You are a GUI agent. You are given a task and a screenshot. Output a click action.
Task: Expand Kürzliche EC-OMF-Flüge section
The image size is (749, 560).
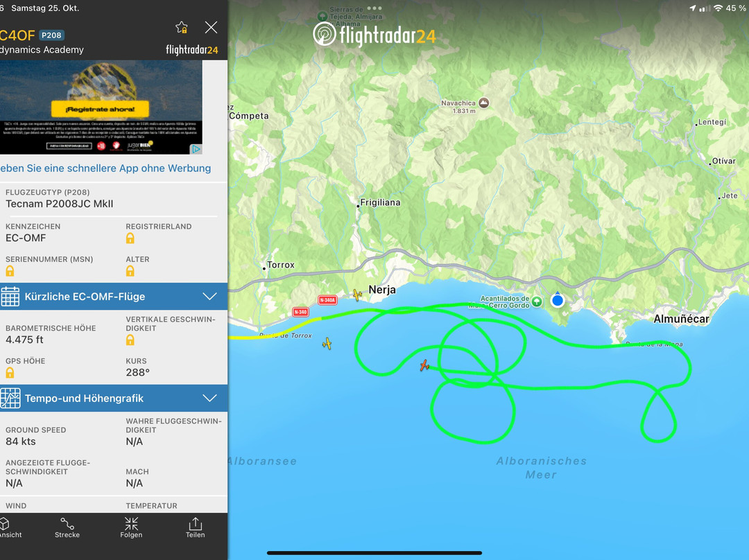(114, 297)
